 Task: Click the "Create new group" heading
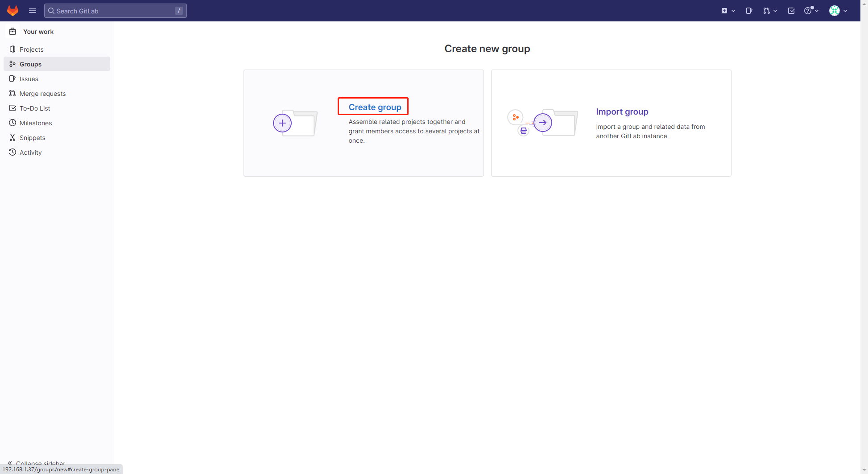(487, 49)
